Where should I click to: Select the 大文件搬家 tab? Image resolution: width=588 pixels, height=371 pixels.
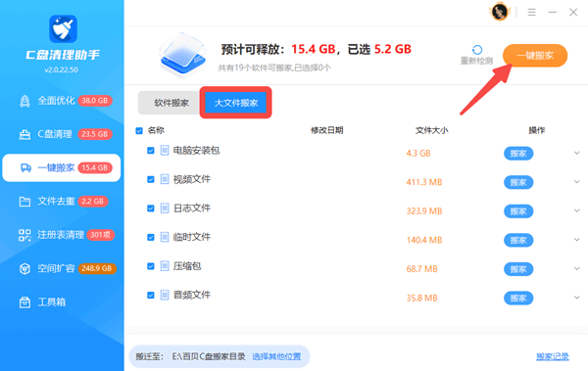tap(236, 103)
